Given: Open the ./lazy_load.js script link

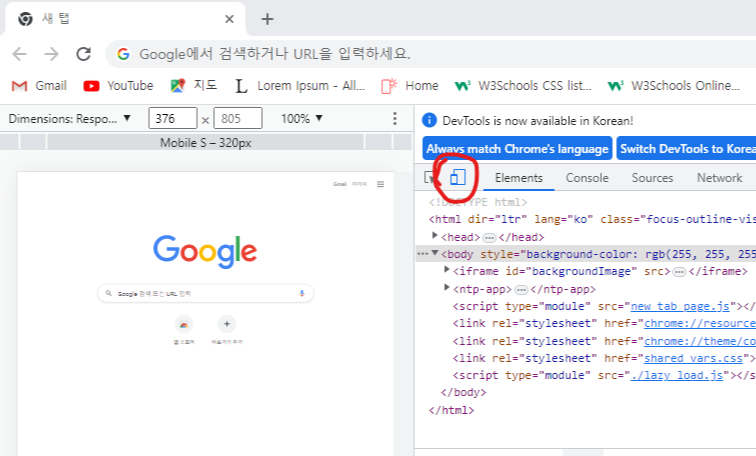Looking at the screenshot, I should coord(676,376).
